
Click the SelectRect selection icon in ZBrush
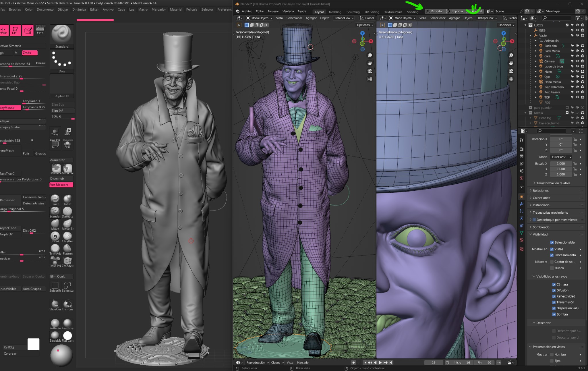pos(55,286)
